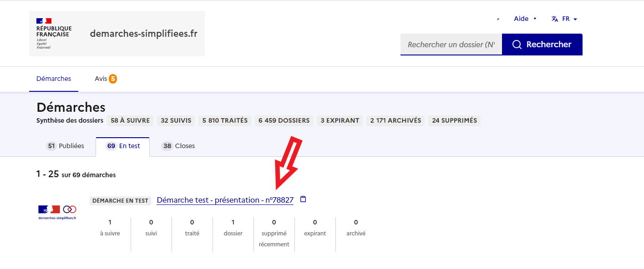Screen dimensions: 644x269
Task: Click the demarches-simplifiees.fr procedure logo thumbnail
Action: (57, 211)
